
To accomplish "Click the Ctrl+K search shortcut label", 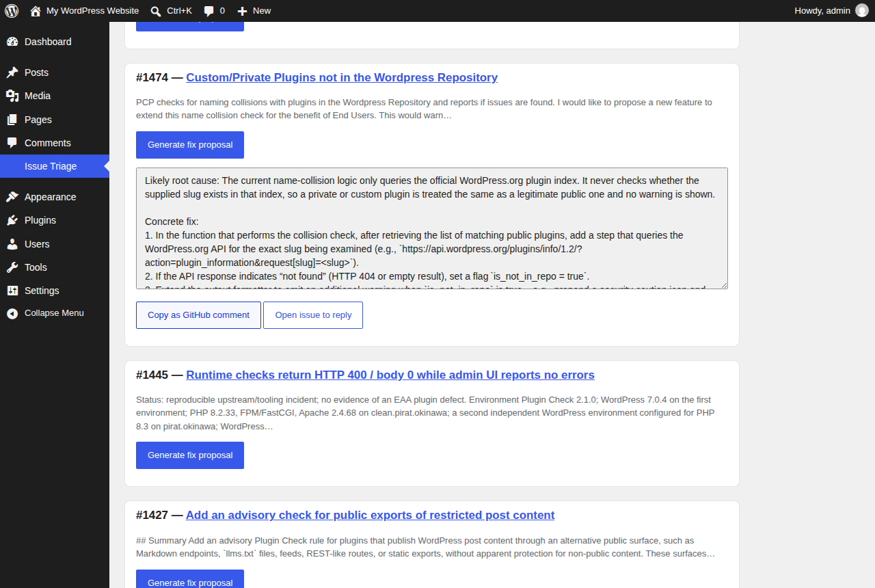I will pos(179,11).
